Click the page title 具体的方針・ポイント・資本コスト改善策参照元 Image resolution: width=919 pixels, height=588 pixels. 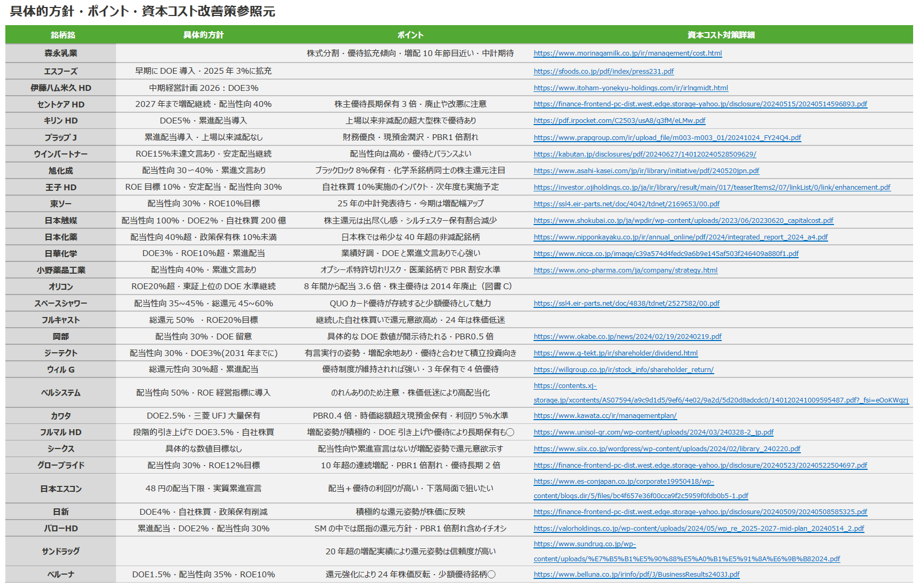[143, 12]
